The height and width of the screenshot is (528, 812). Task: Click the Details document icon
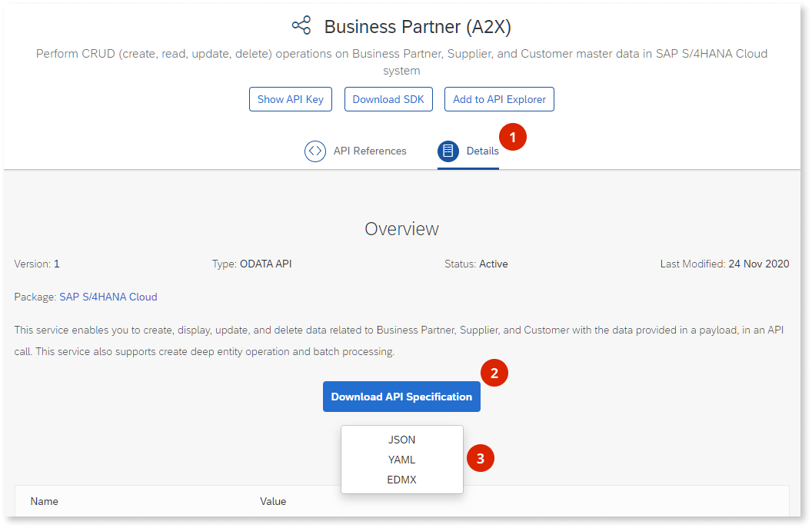pos(448,151)
